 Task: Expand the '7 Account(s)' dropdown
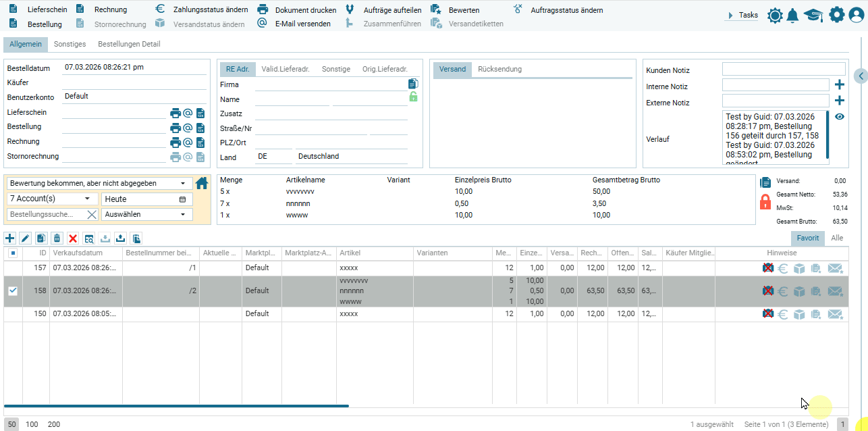pyautogui.click(x=52, y=199)
